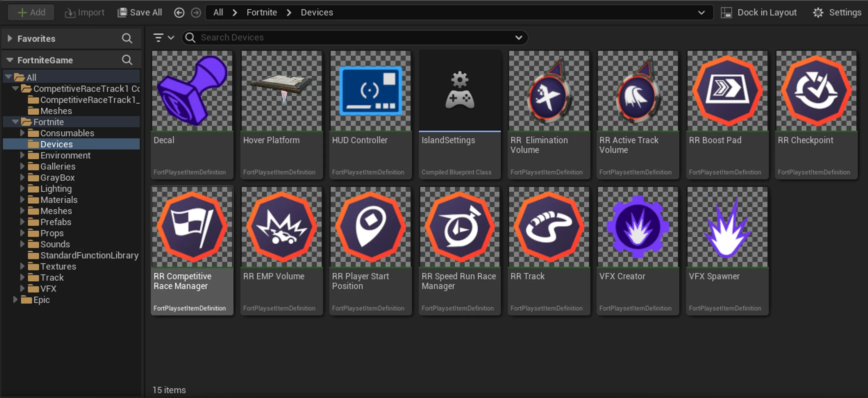Select the Lighting folder
Screen dimensions: 868x398
pos(50,188)
